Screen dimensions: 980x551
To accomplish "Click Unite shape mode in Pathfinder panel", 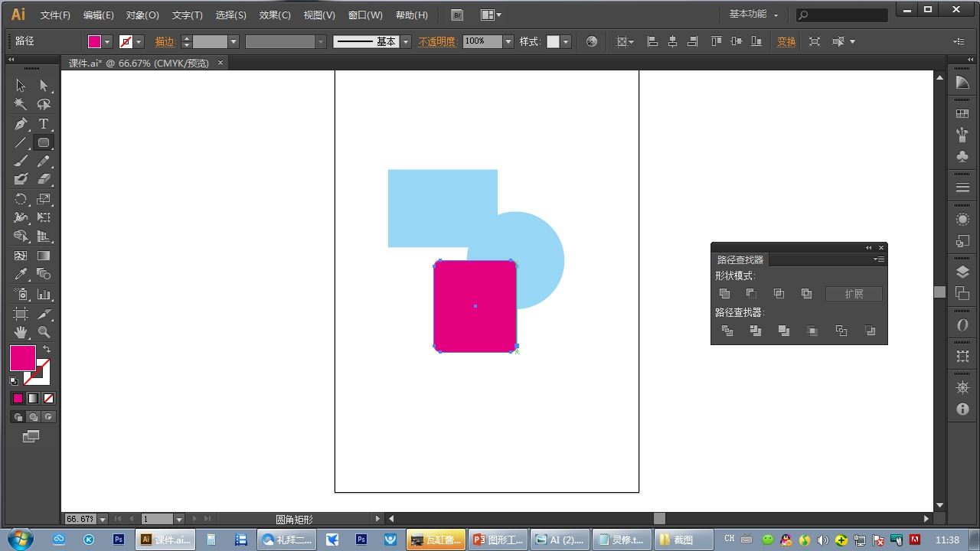I will pyautogui.click(x=724, y=294).
